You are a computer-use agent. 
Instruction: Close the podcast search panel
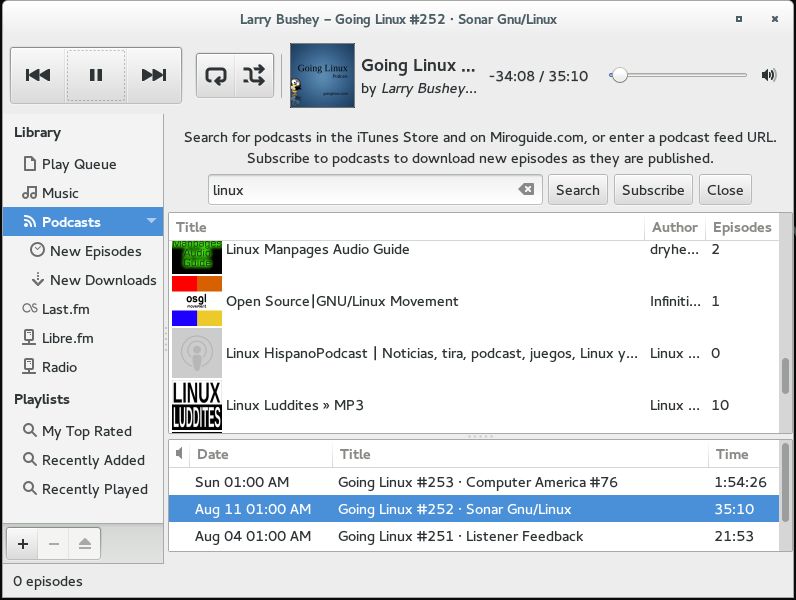[725, 190]
